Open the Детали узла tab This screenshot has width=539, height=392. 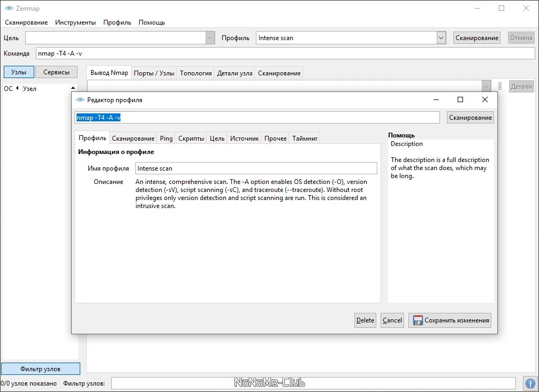click(234, 73)
